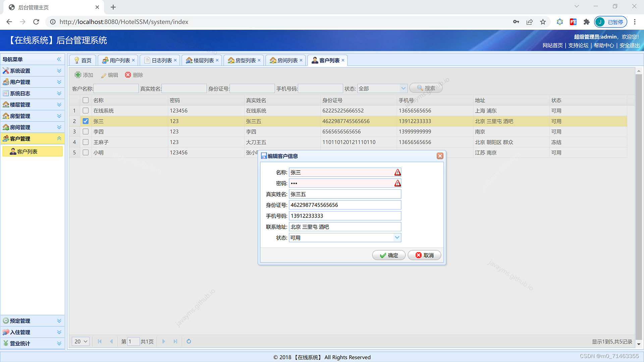Toggle the select-all header checkbox

point(86,100)
